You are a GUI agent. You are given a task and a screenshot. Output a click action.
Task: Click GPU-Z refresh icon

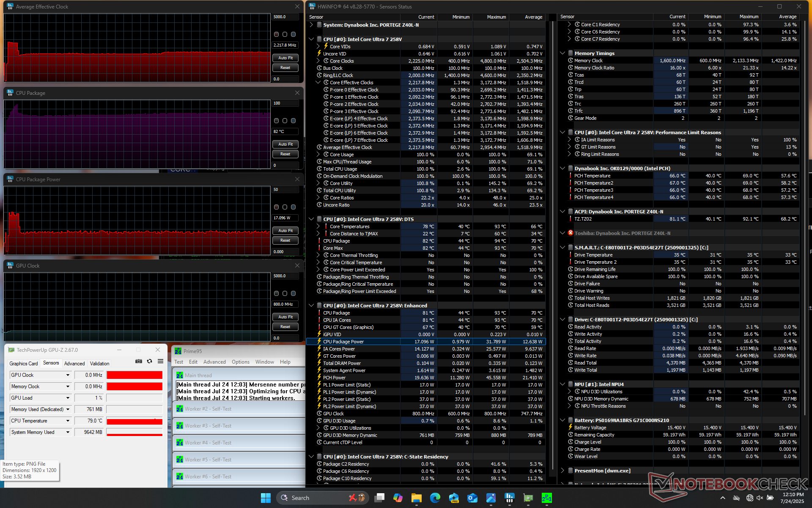click(149, 361)
